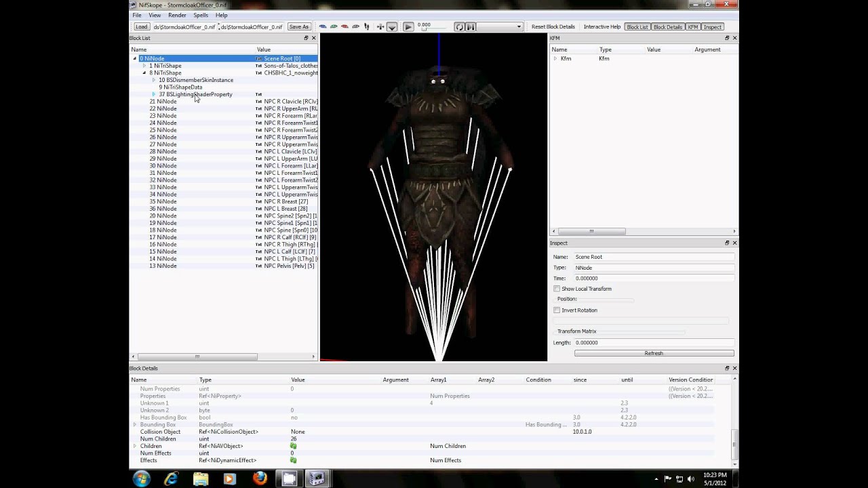Click the axes icon in the toolbar
Screen dimensions: 868x488
(380, 26)
